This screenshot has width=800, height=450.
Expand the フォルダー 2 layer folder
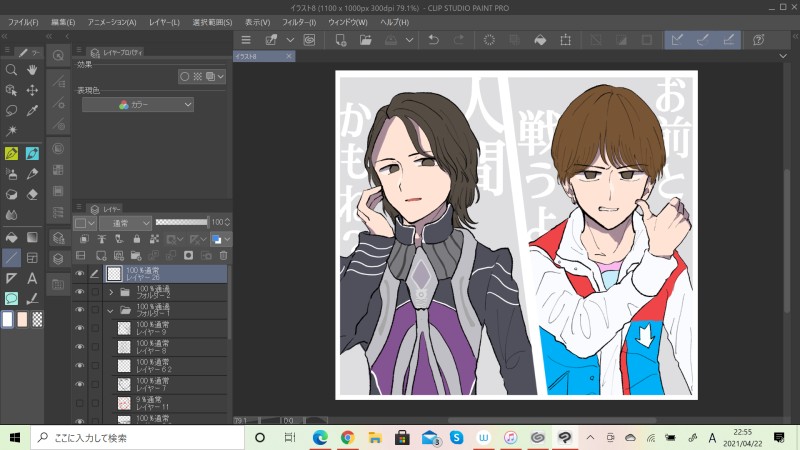111,292
